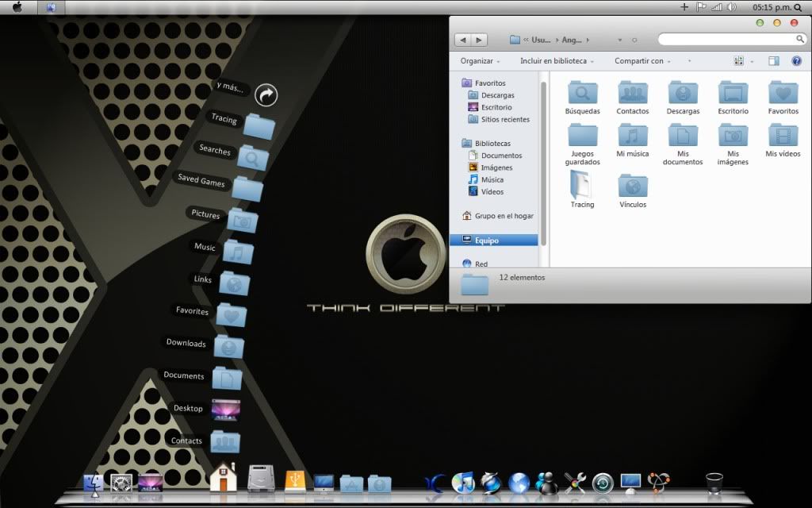Open Searches folder in desktop stack
Image resolution: width=812 pixels, height=508 pixels.
253,158
